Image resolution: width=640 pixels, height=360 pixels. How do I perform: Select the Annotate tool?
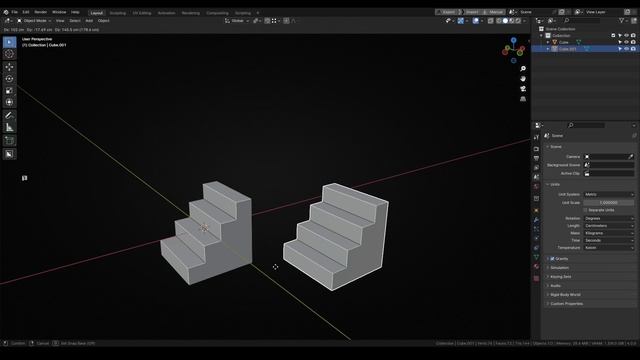pyautogui.click(x=9, y=116)
